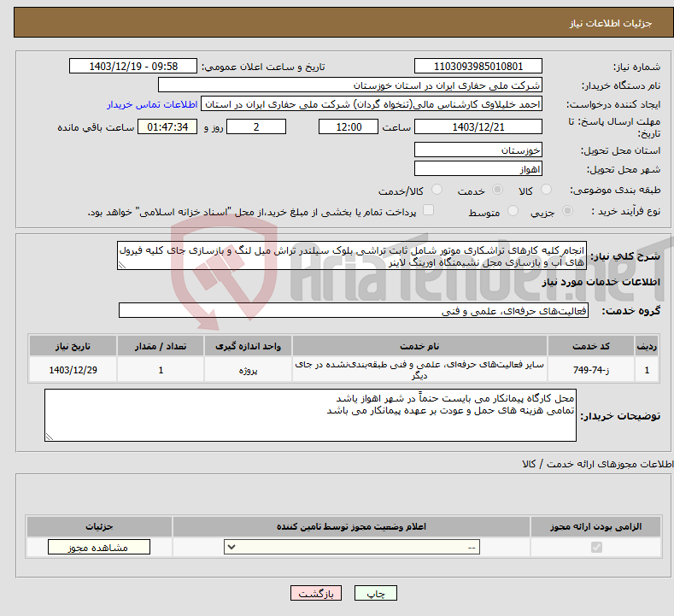The image size is (674, 616).
Task: Click the بازگشت back button
Action: click(x=316, y=593)
